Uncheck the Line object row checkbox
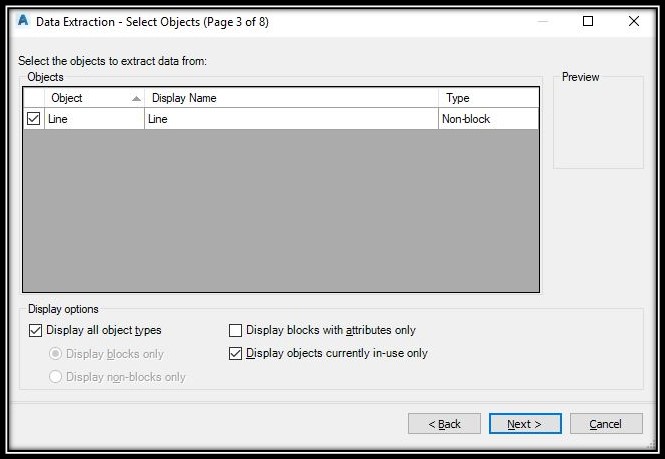 click(x=34, y=118)
